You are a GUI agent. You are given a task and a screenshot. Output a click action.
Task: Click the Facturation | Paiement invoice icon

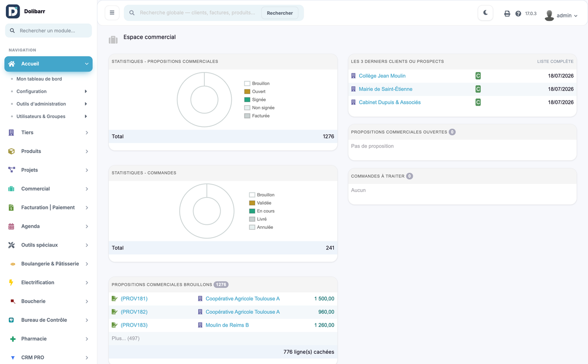click(11, 208)
